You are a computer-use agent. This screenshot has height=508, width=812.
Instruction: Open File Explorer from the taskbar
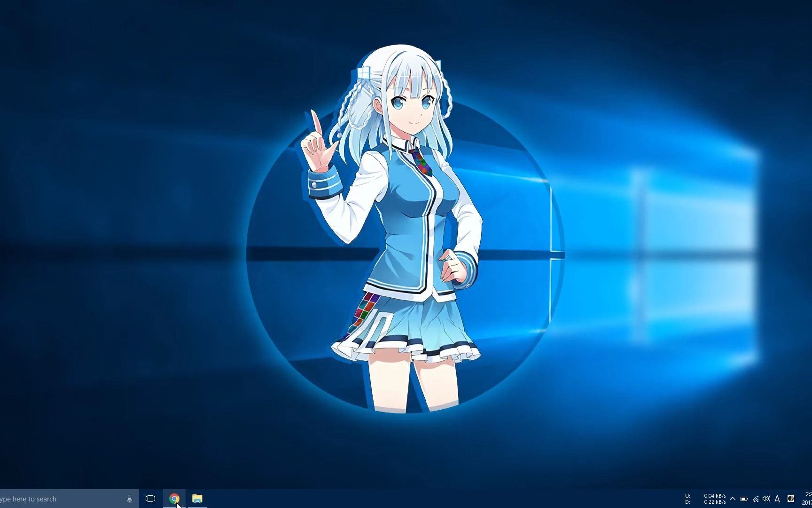click(x=197, y=499)
